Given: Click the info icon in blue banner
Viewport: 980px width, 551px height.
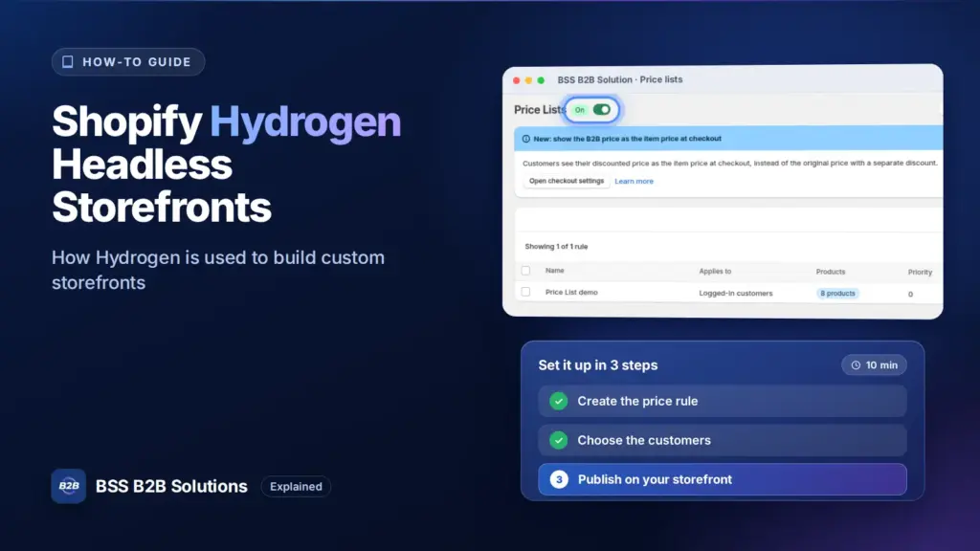Looking at the screenshot, I should click(525, 139).
